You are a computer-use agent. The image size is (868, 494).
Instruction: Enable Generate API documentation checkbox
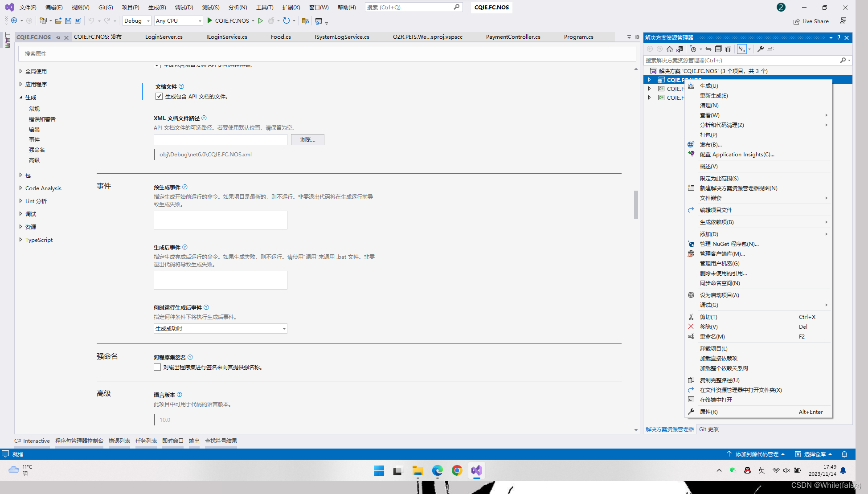(158, 96)
